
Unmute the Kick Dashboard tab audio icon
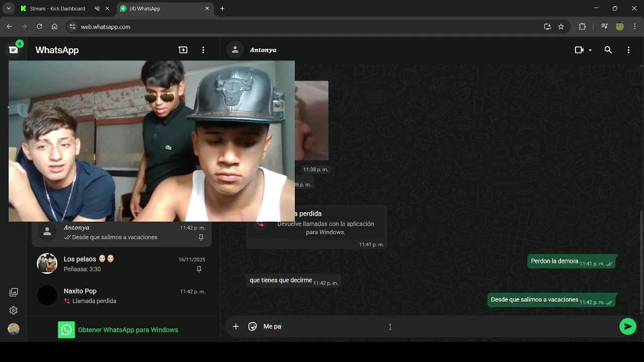97,9
